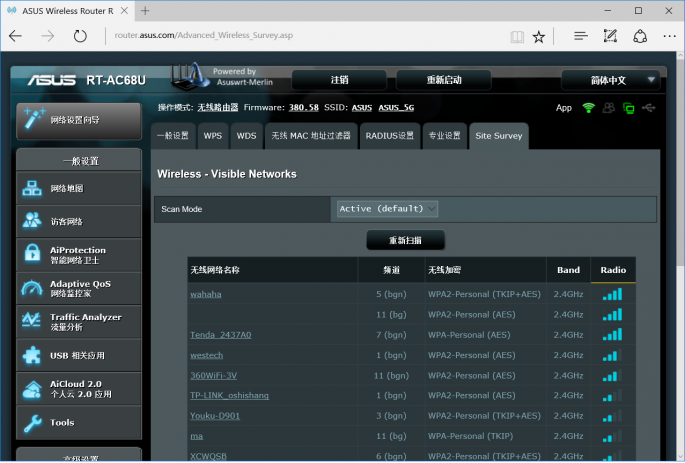The height and width of the screenshot is (463, 685).
Task: Click the guest network users status icon
Action: pos(609,107)
